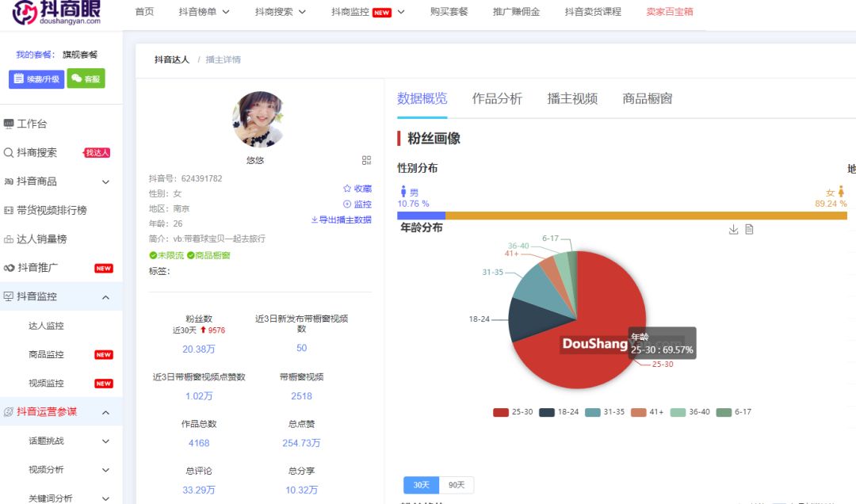This screenshot has width=856, height=504.
Task: Click the 抖商搜索 magnifier icon
Action: coord(9,152)
